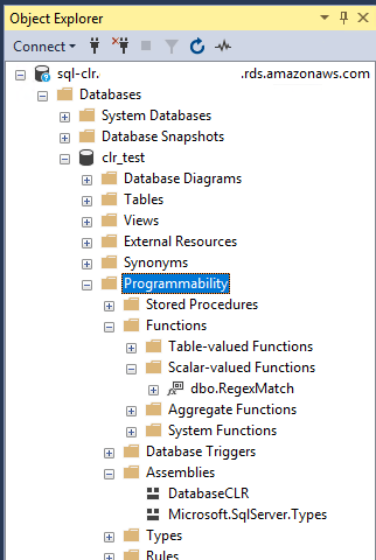Expand the External Resources node
Screen dimensions: 376x560
(x=87, y=243)
